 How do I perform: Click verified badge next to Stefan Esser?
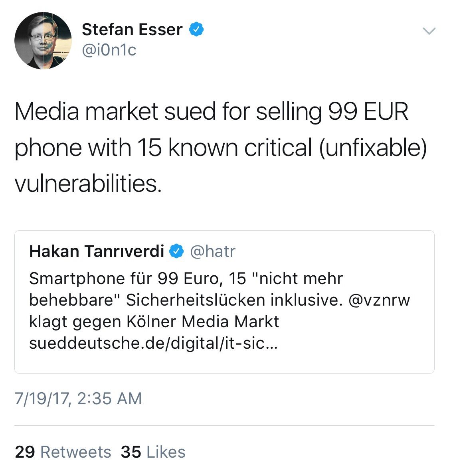[x=196, y=30]
